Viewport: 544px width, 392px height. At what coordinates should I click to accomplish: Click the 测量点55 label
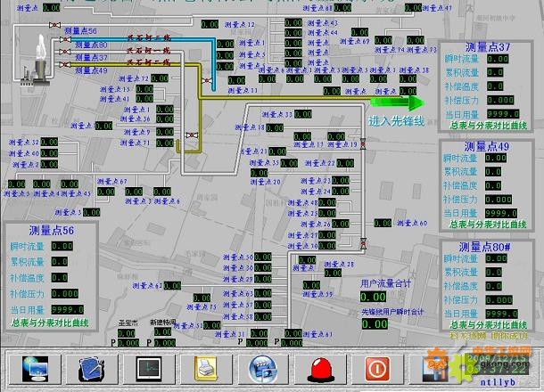tap(317, 294)
